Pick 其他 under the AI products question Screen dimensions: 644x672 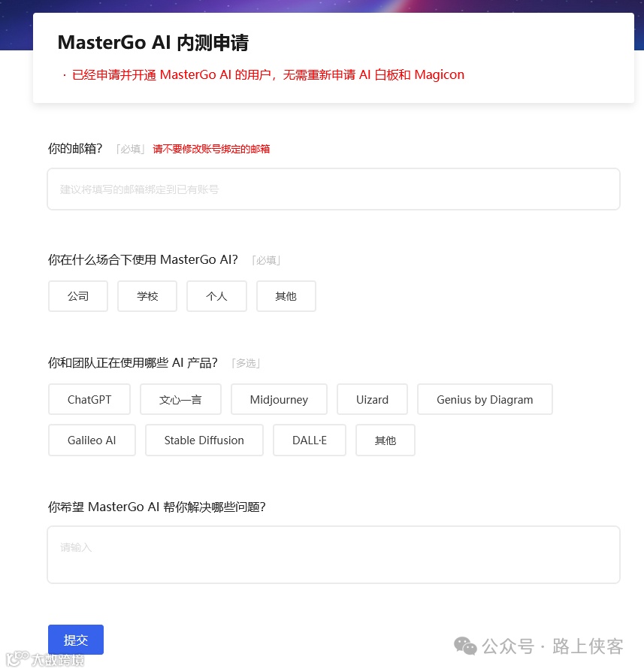pos(385,440)
